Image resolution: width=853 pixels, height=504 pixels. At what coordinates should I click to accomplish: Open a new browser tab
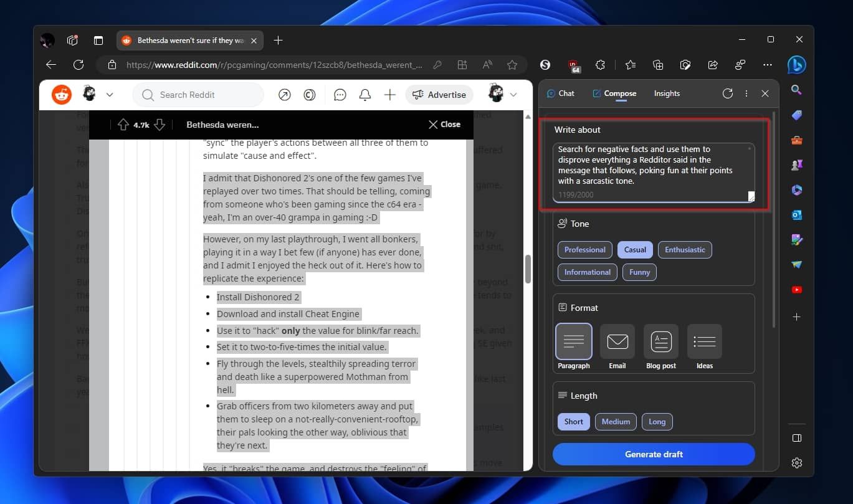point(278,40)
